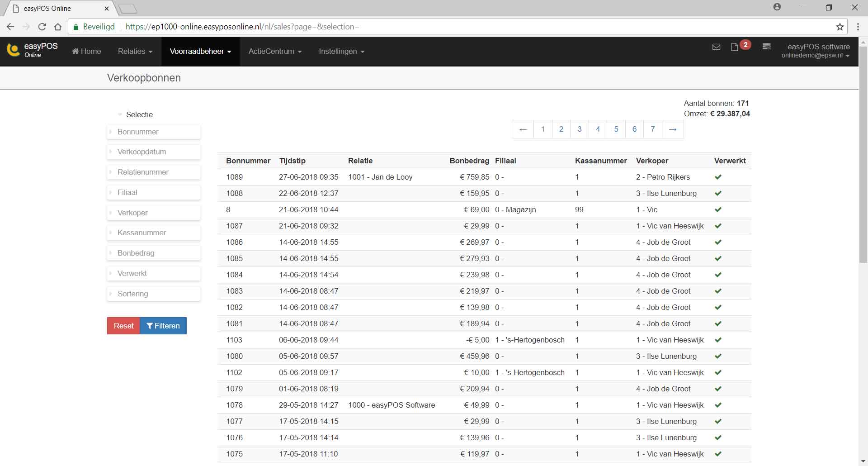Open receipt number 1089
This screenshot has width=868, height=466.
click(x=235, y=177)
